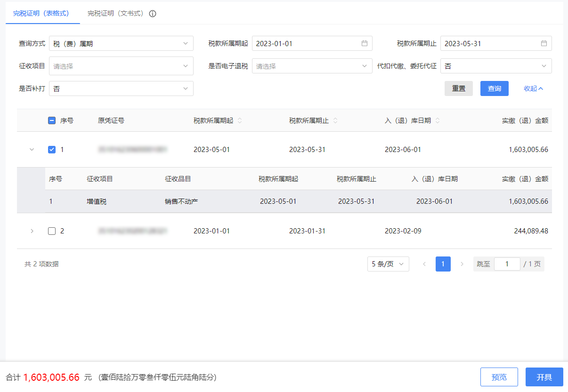The height and width of the screenshot is (392, 568).
Task: Open calendar icon in 税款所属期止 field
Action: pos(544,43)
